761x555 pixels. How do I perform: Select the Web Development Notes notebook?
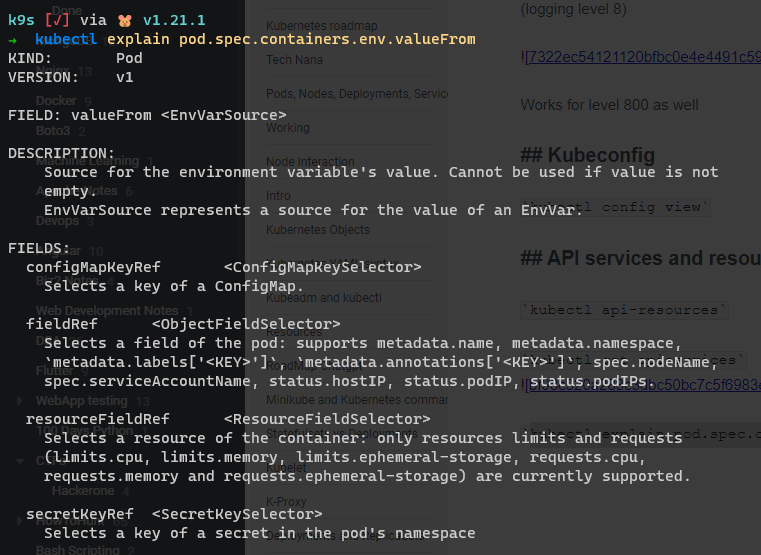point(107,310)
